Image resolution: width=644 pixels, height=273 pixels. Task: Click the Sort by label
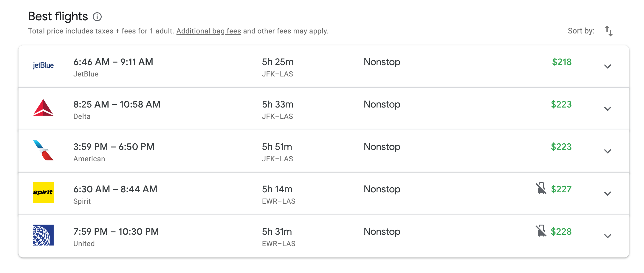pyautogui.click(x=581, y=31)
